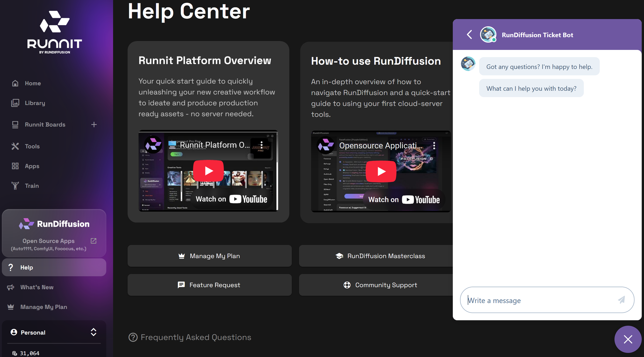Image resolution: width=644 pixels, height=357 pixels.
Task: Open options on Opensource Applications video
Action: (434, 146)
